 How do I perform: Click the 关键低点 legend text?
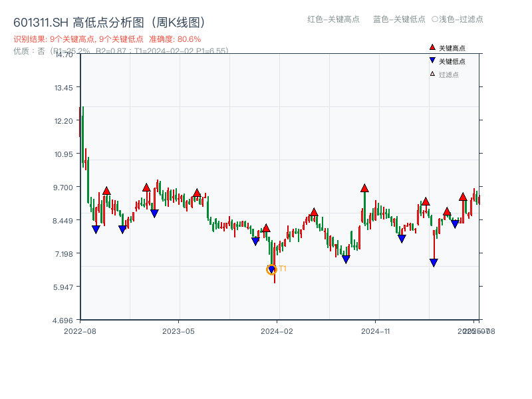click(452, 61)
